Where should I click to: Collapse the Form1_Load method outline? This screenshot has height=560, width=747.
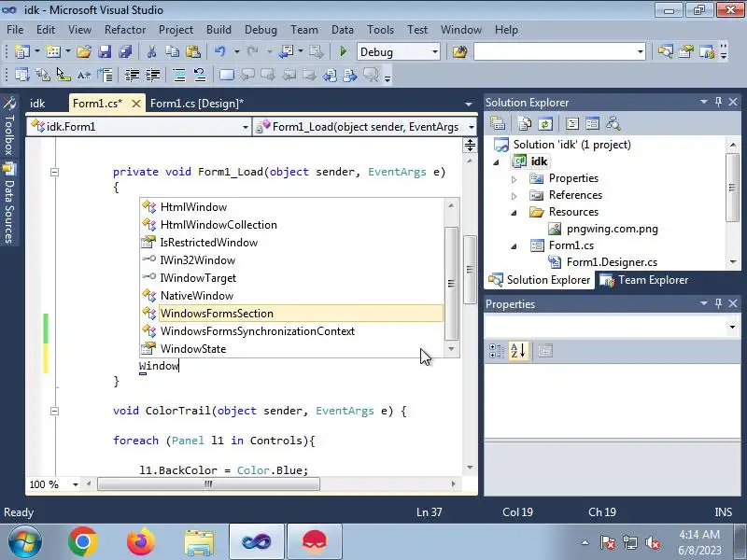[x=54, y=172]
